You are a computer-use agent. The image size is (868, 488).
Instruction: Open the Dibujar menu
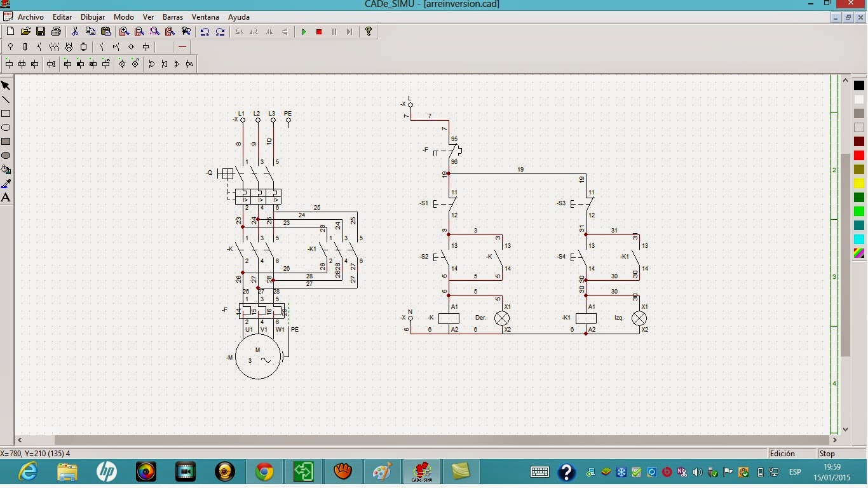coord(93,17)
